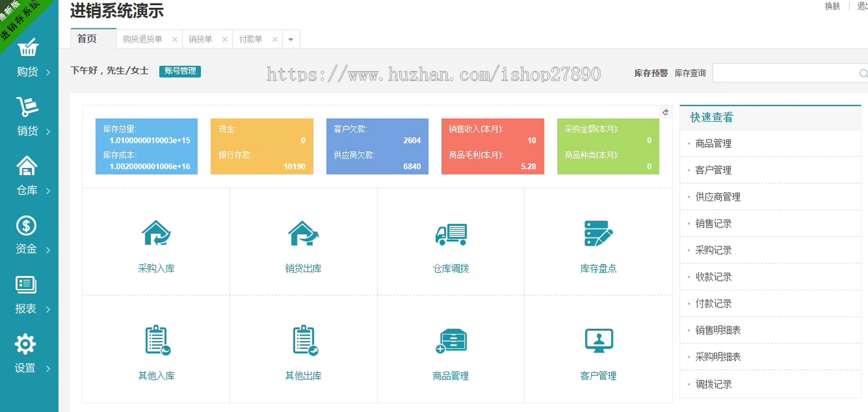Image resolution: width=868 pixels, height=412 pixels.
Task: Click the 库存成本 value 1.0020000001006e+16
Action: pyautogui.click(x=150, y=167)
